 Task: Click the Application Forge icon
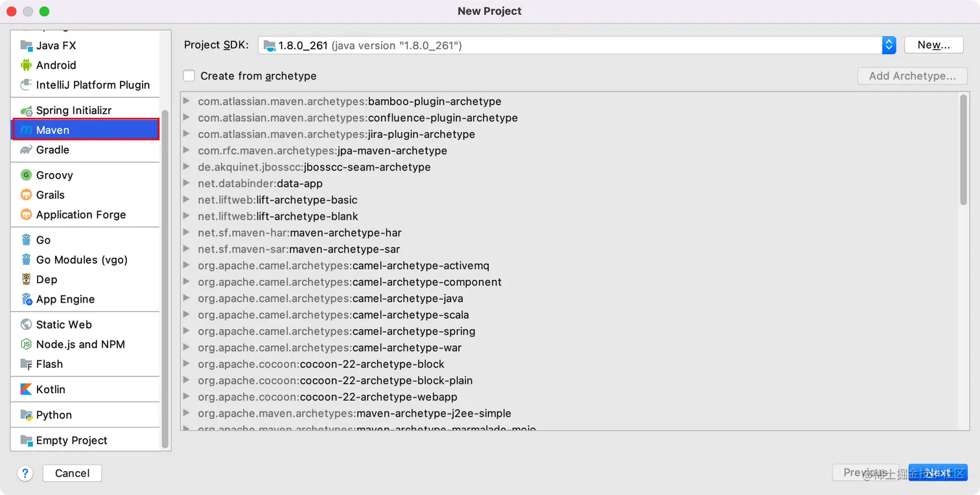[x=26, y=214]
